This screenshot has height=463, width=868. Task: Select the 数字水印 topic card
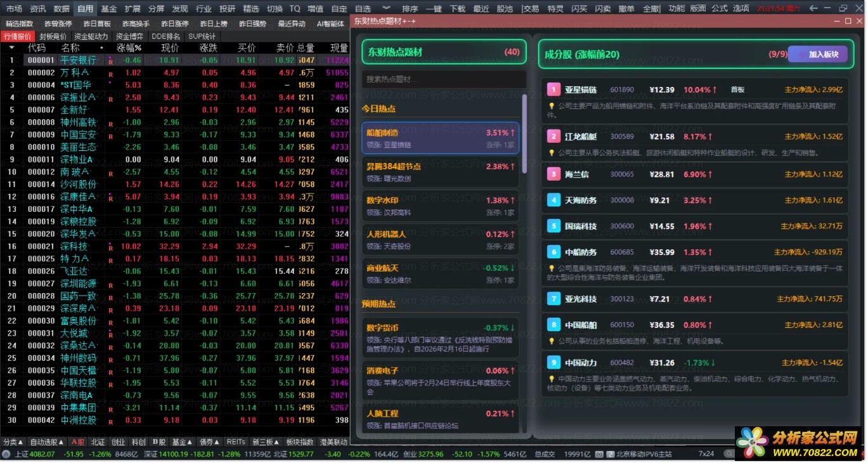click(441, 205)
